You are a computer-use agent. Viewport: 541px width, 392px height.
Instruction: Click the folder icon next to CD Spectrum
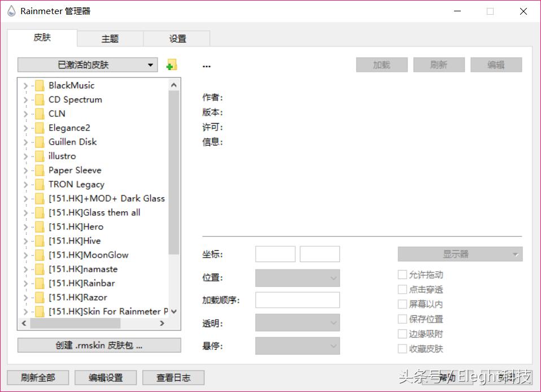39,99
